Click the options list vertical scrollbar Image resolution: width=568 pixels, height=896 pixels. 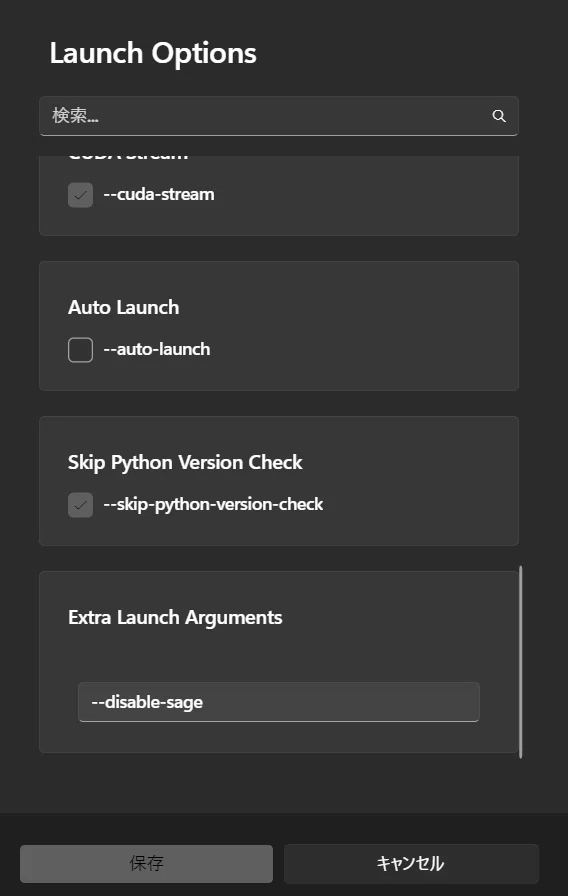click(521, 662)
